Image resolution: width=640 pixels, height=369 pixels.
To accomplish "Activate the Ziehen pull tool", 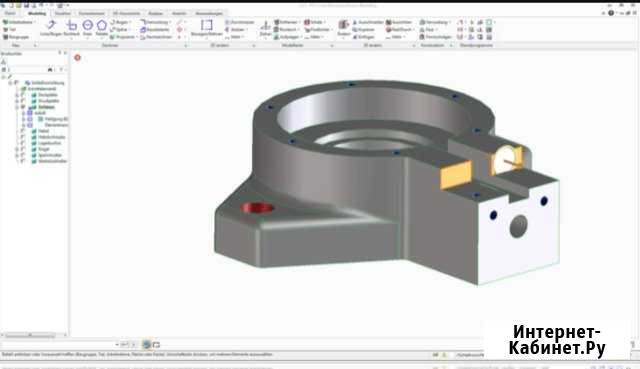I will click(x=266, y=29).
